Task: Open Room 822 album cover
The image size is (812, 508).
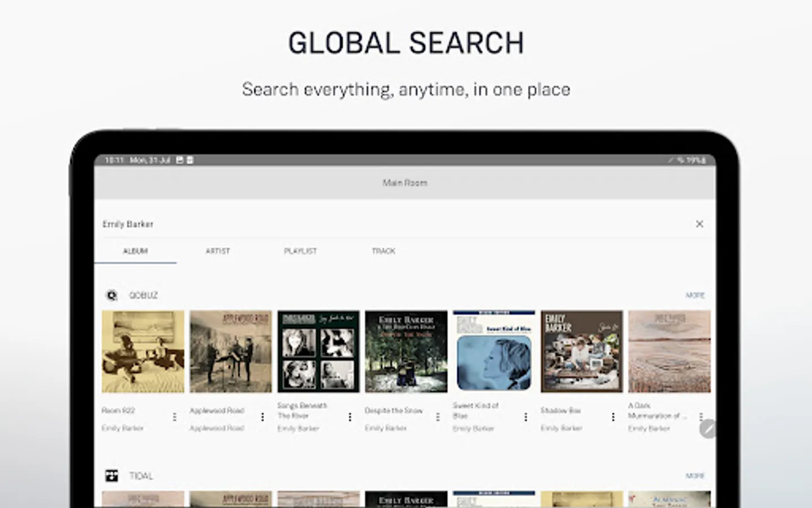Action: (x=143, y=351)
